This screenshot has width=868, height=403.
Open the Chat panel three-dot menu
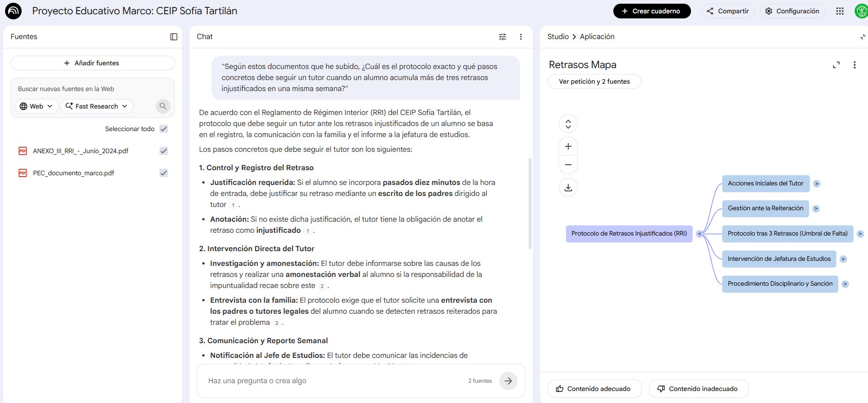[x=521, y=37]
